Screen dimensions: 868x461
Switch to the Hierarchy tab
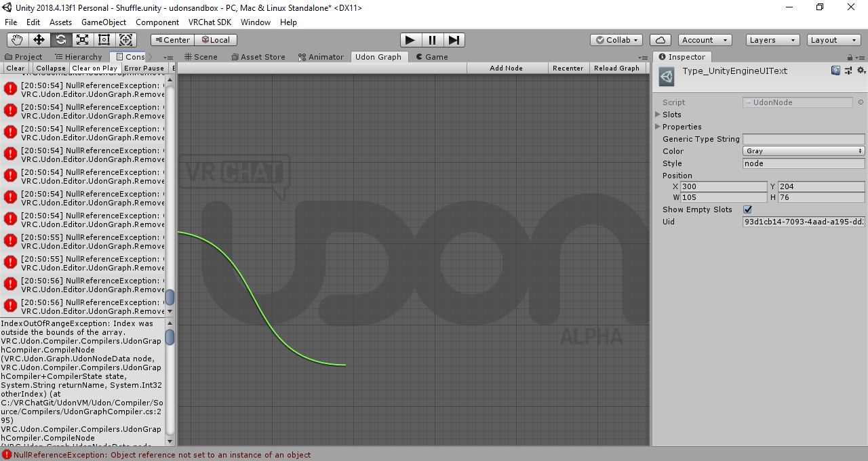coord(79,57)
